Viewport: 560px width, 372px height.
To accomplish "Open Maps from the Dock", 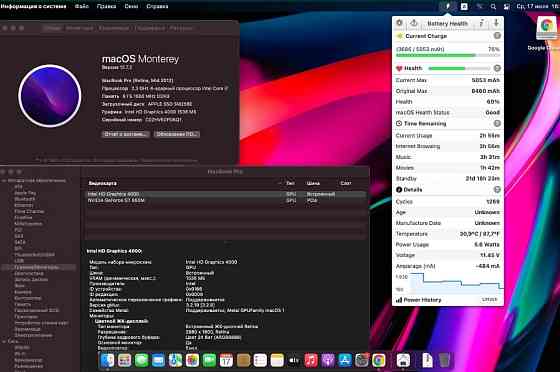I will (175, 360).
